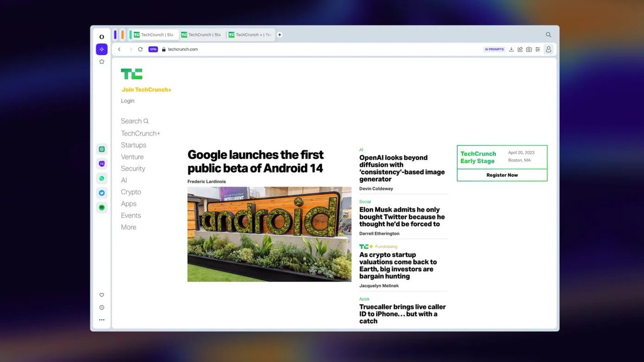Open the WhatsApp sidebar messenger

tap(101, 178)
